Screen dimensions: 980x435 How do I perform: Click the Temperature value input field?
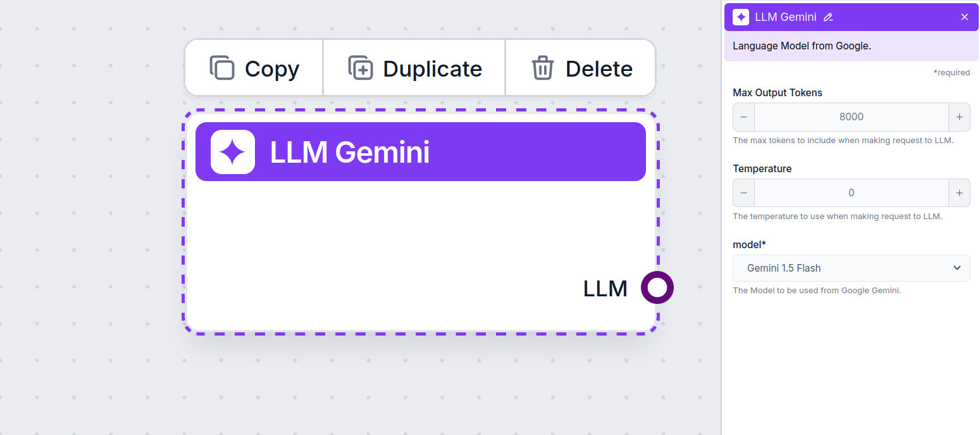[851, 192]
